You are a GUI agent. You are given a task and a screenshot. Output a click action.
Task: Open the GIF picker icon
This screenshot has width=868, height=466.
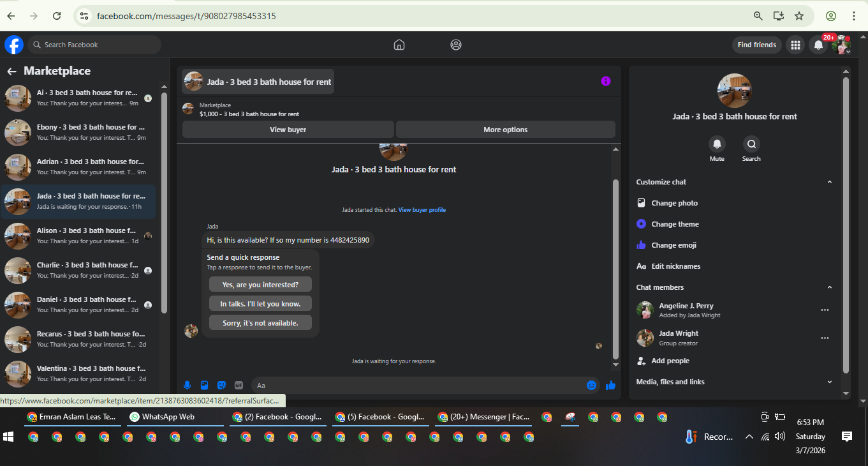pyautogui.click(x=239, y=385)
